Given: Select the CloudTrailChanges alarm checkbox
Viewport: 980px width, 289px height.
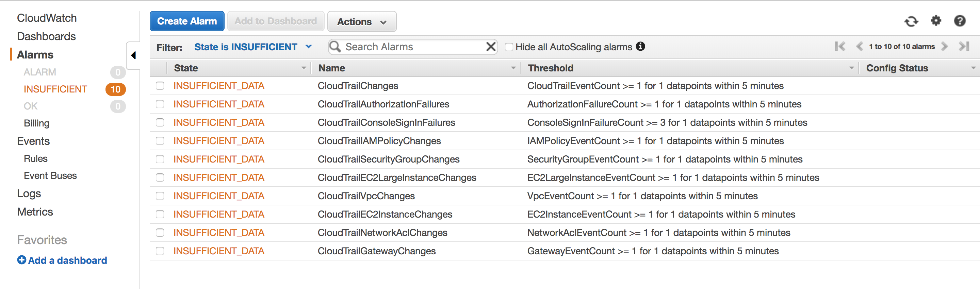Looking at the screenshot, I should [160, 86].
